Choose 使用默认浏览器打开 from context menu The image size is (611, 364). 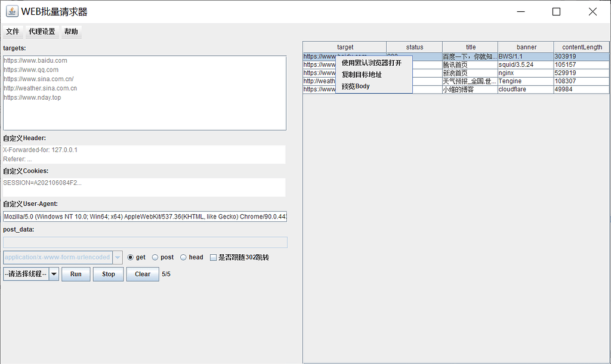[x=371, y=63]
